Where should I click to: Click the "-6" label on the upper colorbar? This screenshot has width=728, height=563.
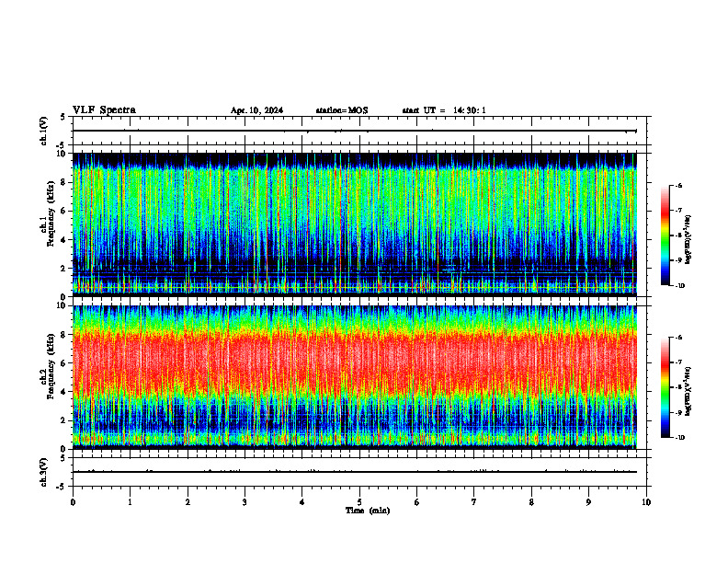678,186
